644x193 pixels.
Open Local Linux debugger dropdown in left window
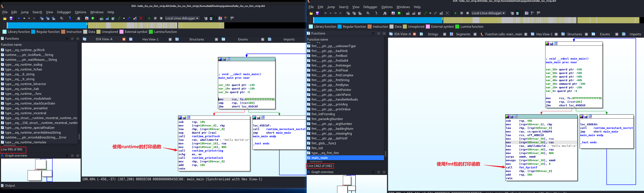coord(182,18)
